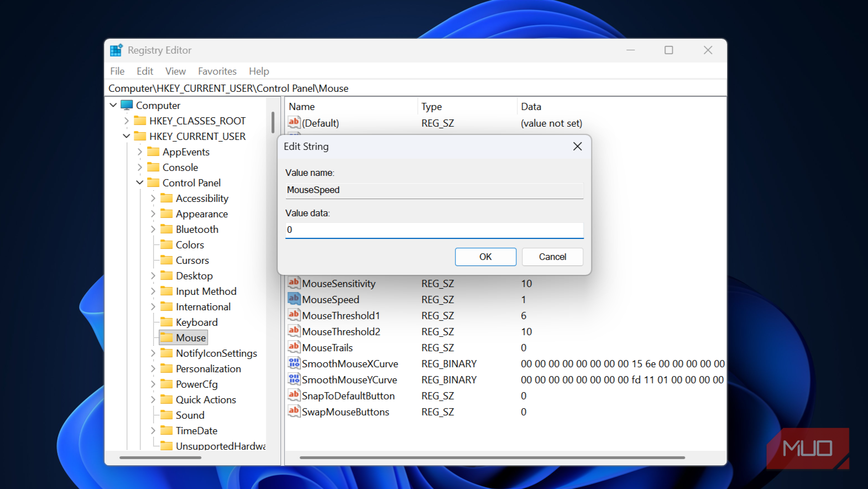Select the SmoothMouseXCurve value name
The height and width of the screenshot is (489, 868).
coord(350,363)
